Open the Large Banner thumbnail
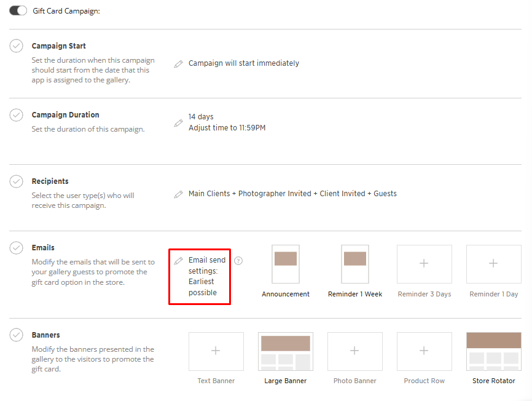The width and height of the screenshot is (532, 401). (286, 351)
